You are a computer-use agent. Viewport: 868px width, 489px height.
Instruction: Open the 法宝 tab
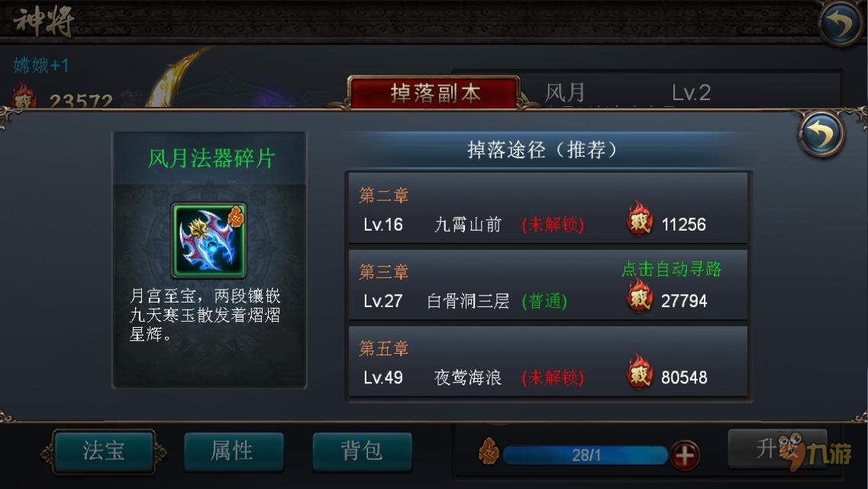(x=104, y=452)
